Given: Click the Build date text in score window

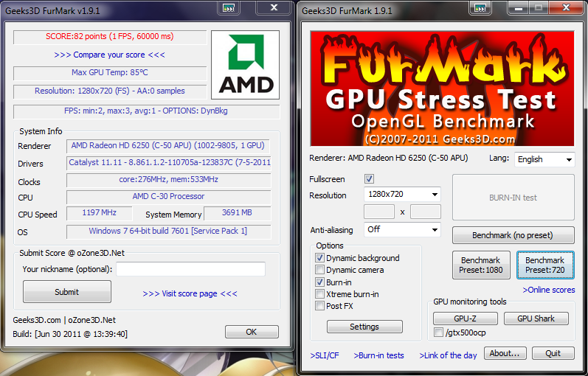Looking at the screenshot, I should pyautogui.click(x=70, y=334).
